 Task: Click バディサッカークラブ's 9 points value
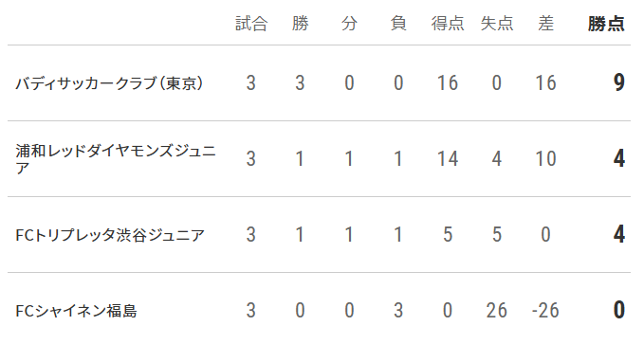[x=619, y=83]
